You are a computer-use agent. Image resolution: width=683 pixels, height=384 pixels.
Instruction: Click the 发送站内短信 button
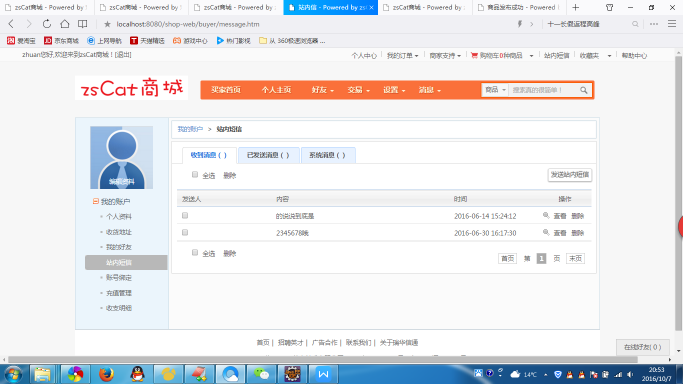[x=569, y=175]
